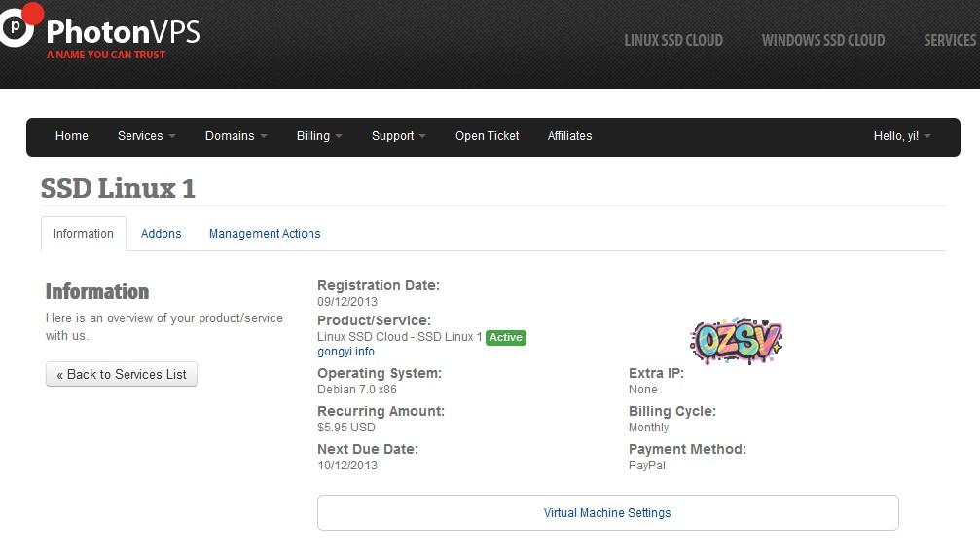
Task: Go to Home in the navbar
Action: [72, 136]
